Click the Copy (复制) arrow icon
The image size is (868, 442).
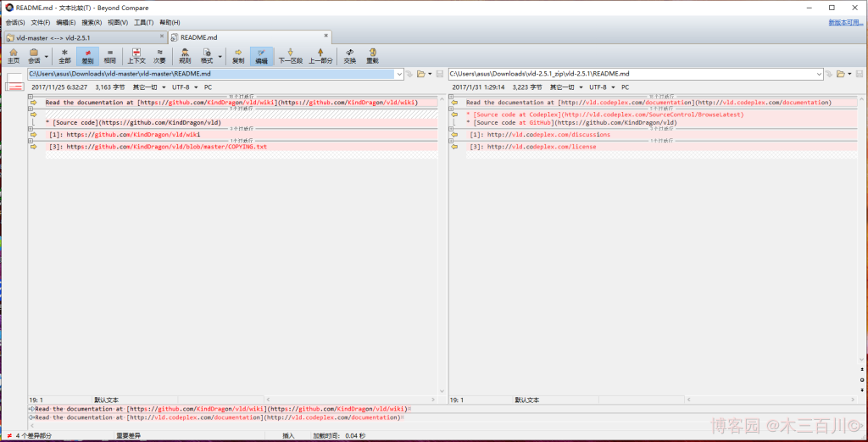238,56
